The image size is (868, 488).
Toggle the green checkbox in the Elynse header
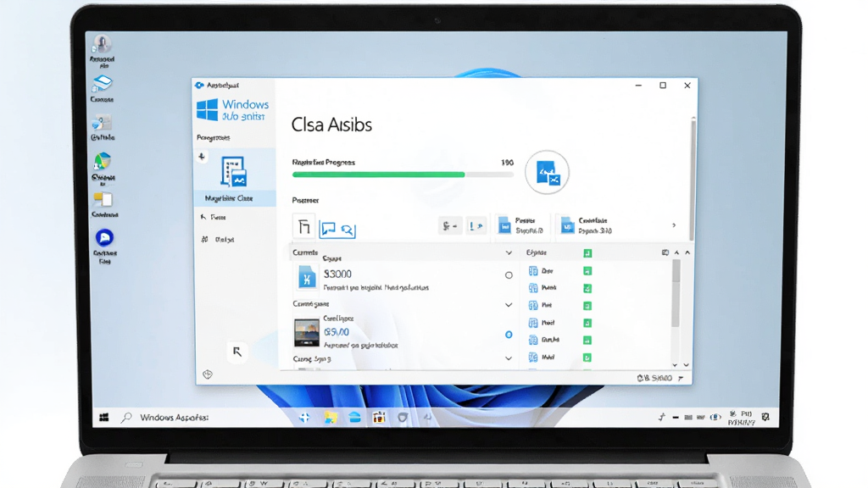tap(587, 253)
